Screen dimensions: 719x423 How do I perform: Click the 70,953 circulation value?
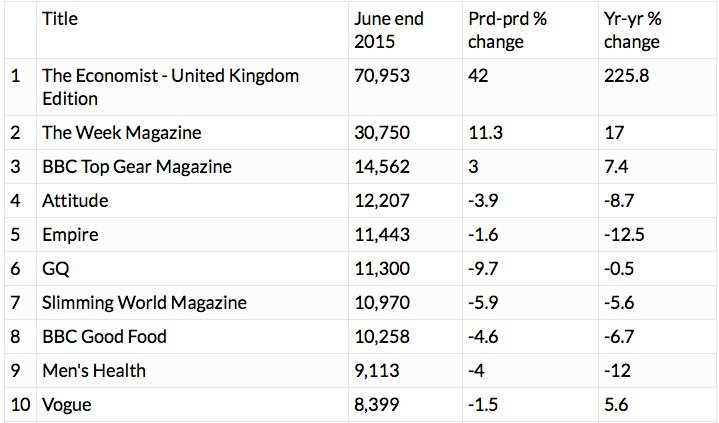click(x=382, y=76)
